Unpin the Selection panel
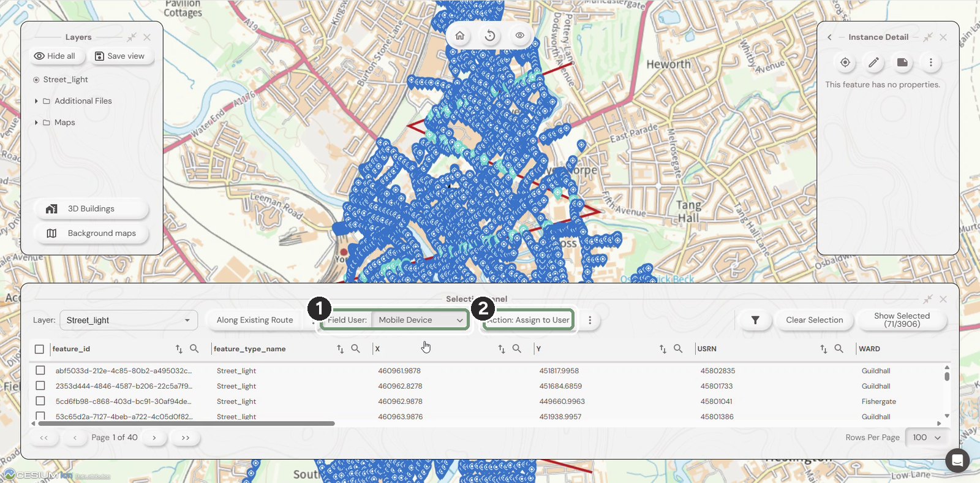980x483 pixels. (x=928, y=299)
